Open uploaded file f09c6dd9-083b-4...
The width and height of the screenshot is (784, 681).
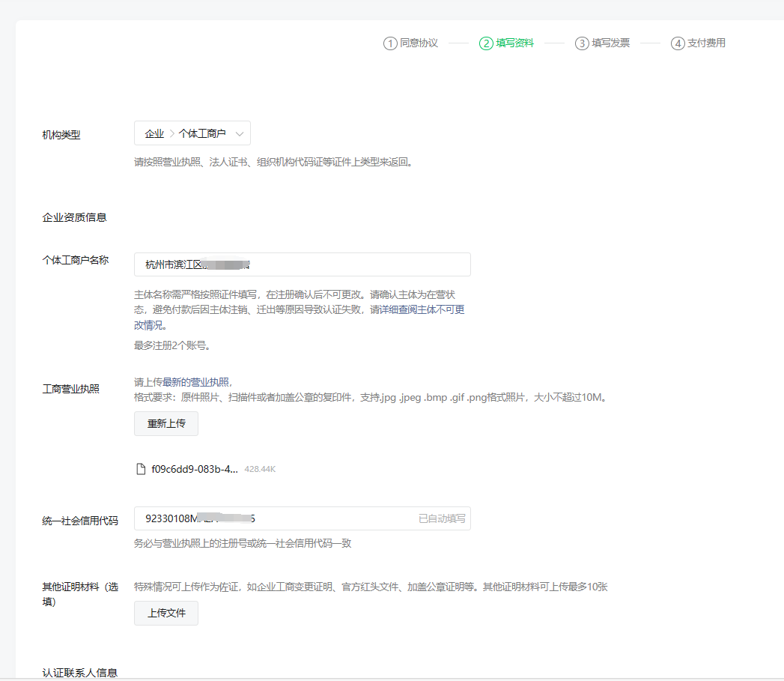point(195,469)
